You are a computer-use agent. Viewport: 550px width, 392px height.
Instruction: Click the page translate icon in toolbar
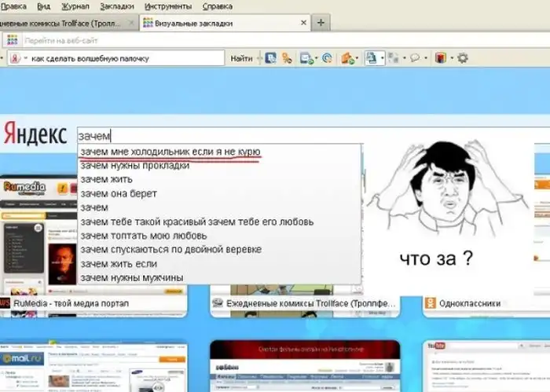click(373, 58)
